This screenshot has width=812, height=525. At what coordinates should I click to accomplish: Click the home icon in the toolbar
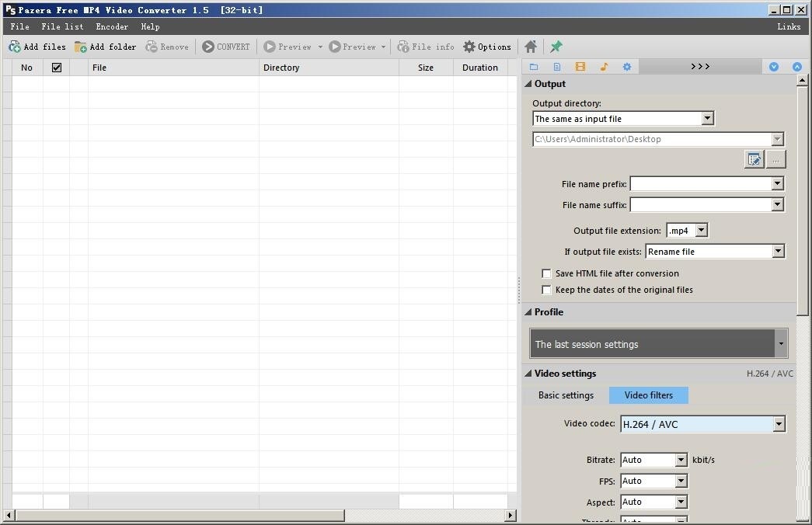point(531,47)
